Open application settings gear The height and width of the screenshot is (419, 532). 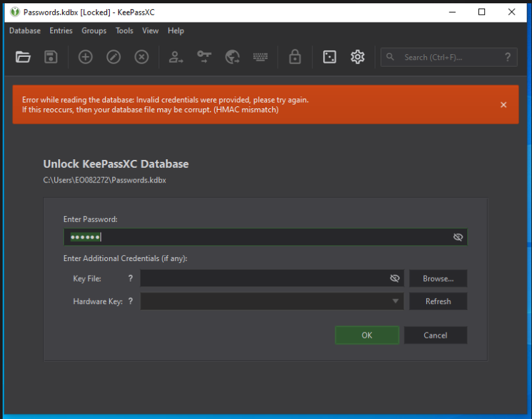pos(357,57)
